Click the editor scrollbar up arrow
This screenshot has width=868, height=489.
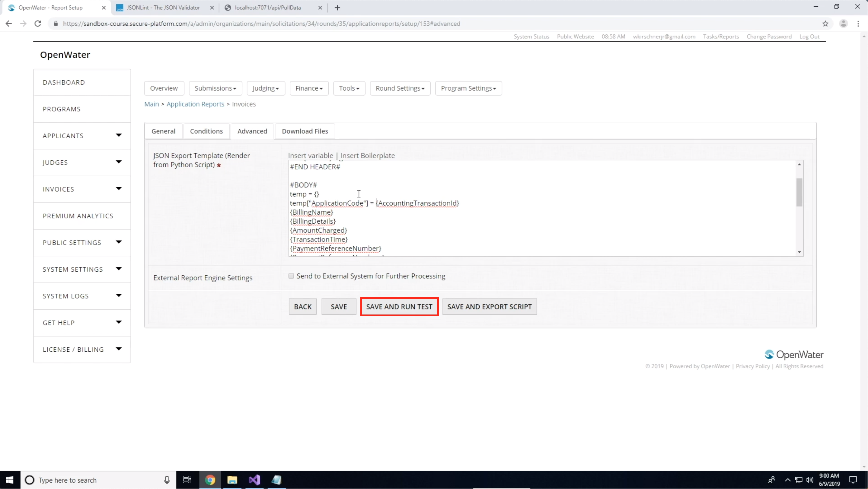(x=799, y=165)
